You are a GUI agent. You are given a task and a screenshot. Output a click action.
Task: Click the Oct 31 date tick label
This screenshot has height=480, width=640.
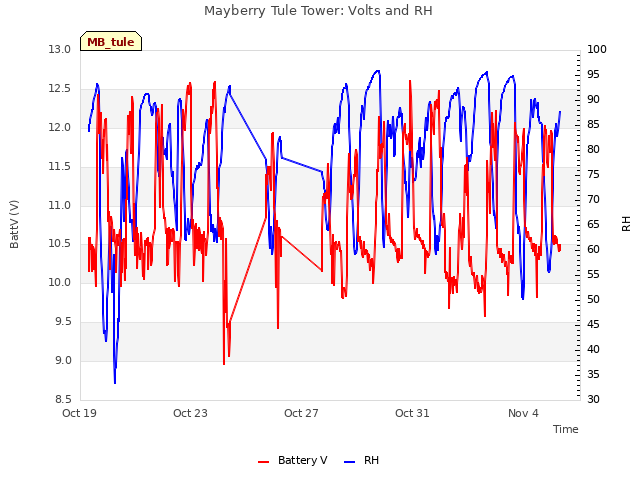[412, 413]
